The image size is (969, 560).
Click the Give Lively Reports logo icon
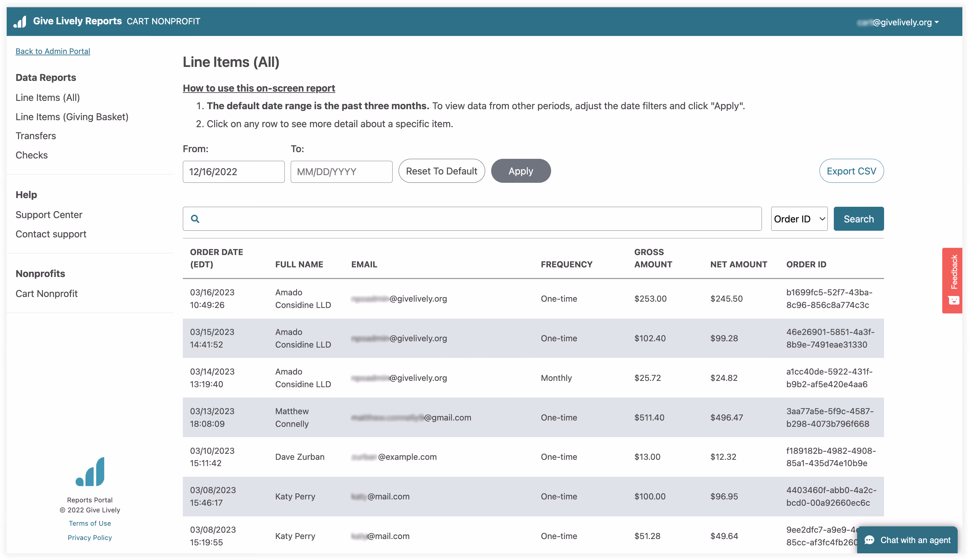pyautogui.click(x=20, y=22)
